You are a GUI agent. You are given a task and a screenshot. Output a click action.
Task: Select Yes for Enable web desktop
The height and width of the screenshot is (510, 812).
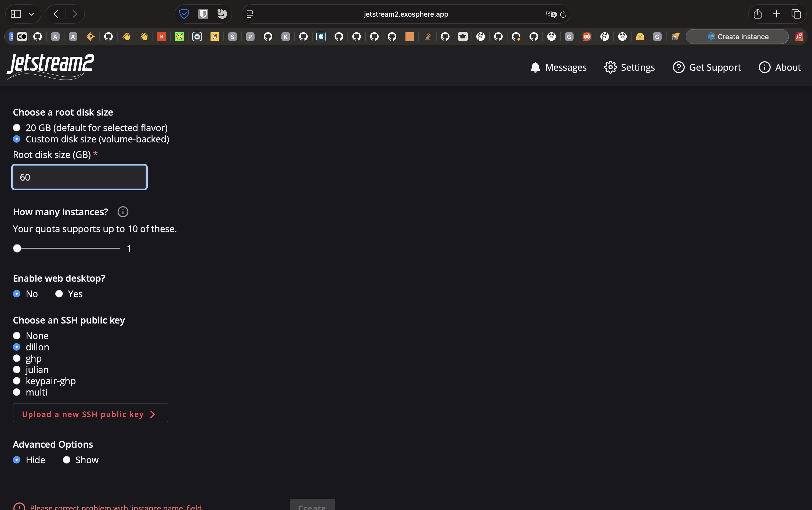59,294
